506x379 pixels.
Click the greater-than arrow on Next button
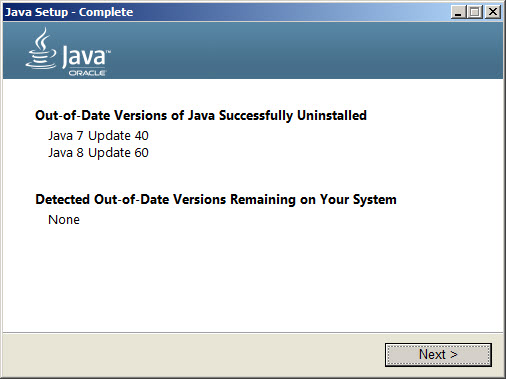pos(454,354)
